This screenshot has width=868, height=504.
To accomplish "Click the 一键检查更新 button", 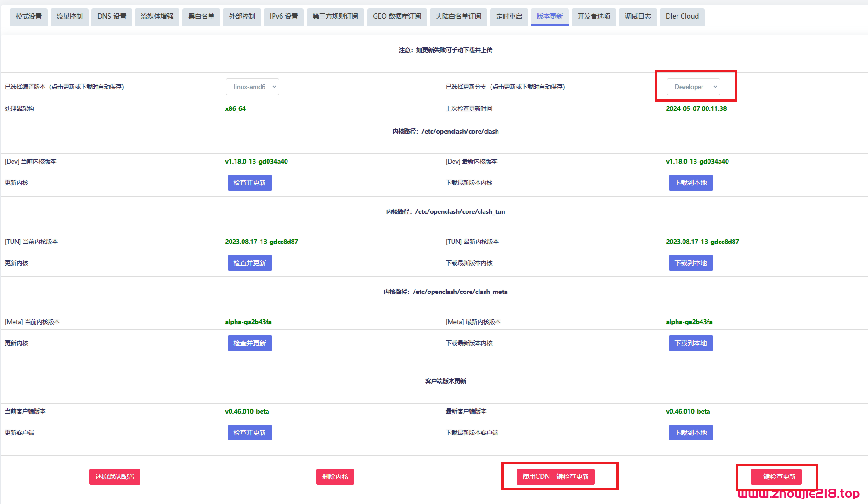I will tap(776, 476).
